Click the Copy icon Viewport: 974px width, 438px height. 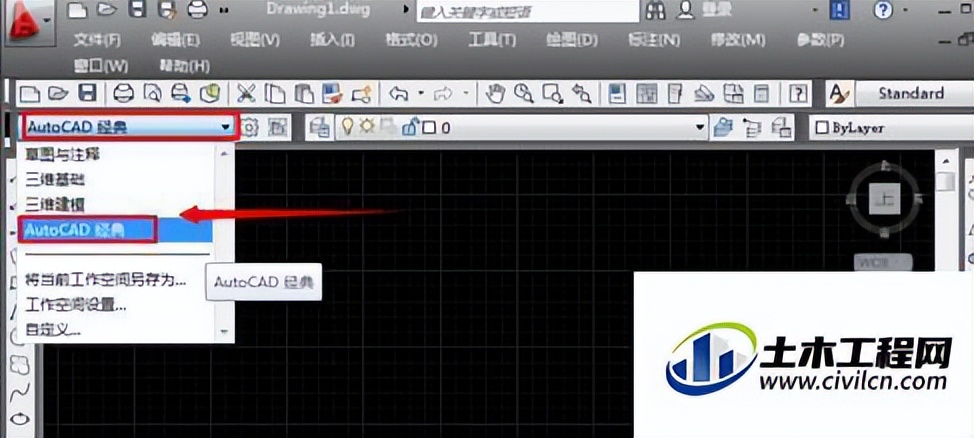[275, 94]
